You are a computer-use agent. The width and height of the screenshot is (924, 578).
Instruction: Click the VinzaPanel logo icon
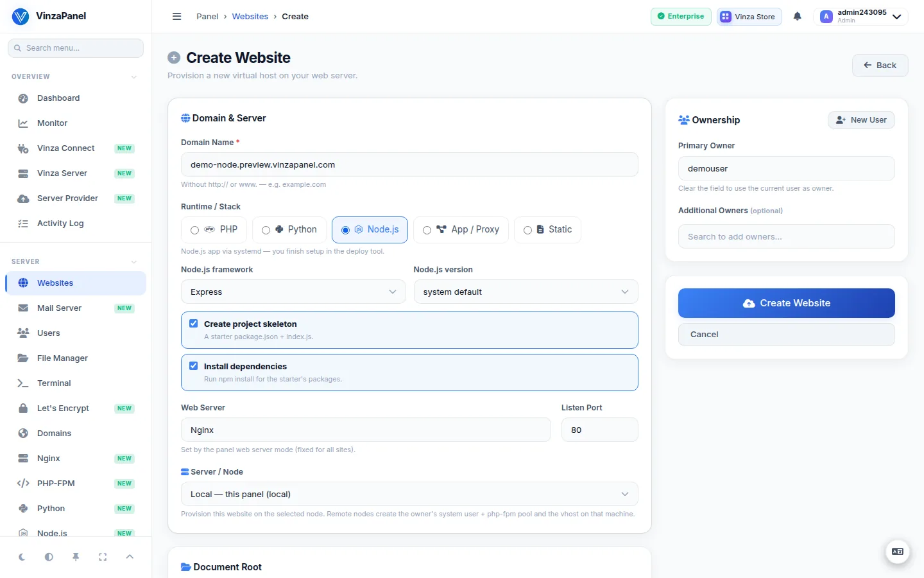[21, 16]
